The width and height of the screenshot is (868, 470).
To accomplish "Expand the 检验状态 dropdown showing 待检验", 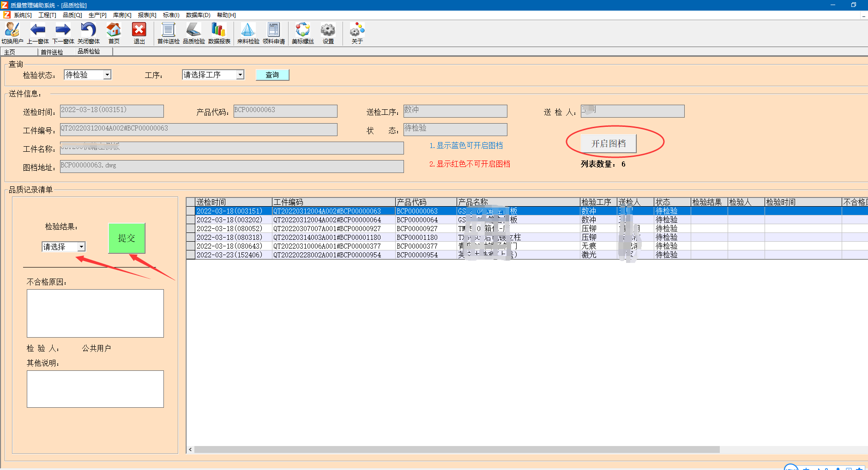I will pyautogui.click(x=107, y=75).
